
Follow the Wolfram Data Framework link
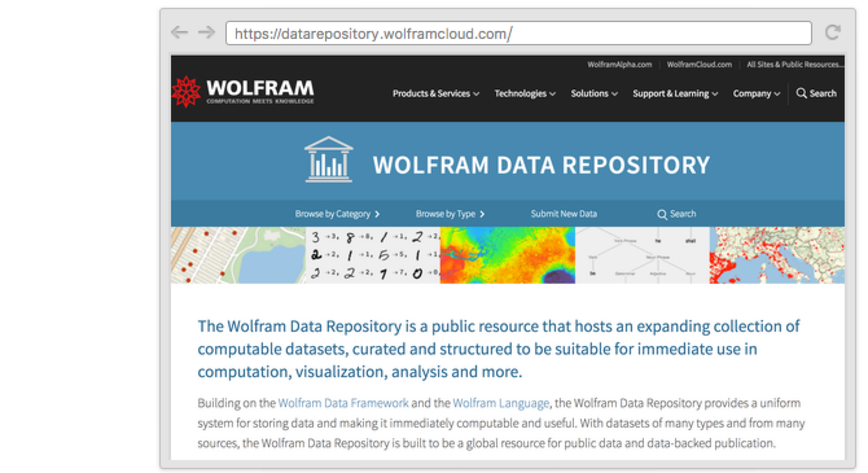tap(343, 403)
